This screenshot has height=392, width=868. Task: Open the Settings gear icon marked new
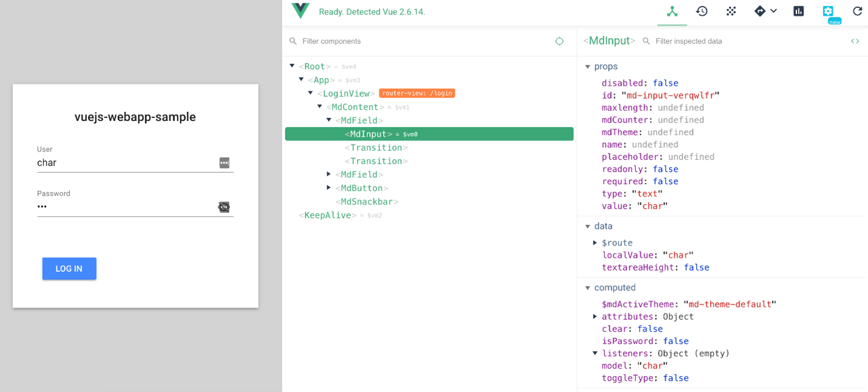pyautogui.click(x=828, y=12)
